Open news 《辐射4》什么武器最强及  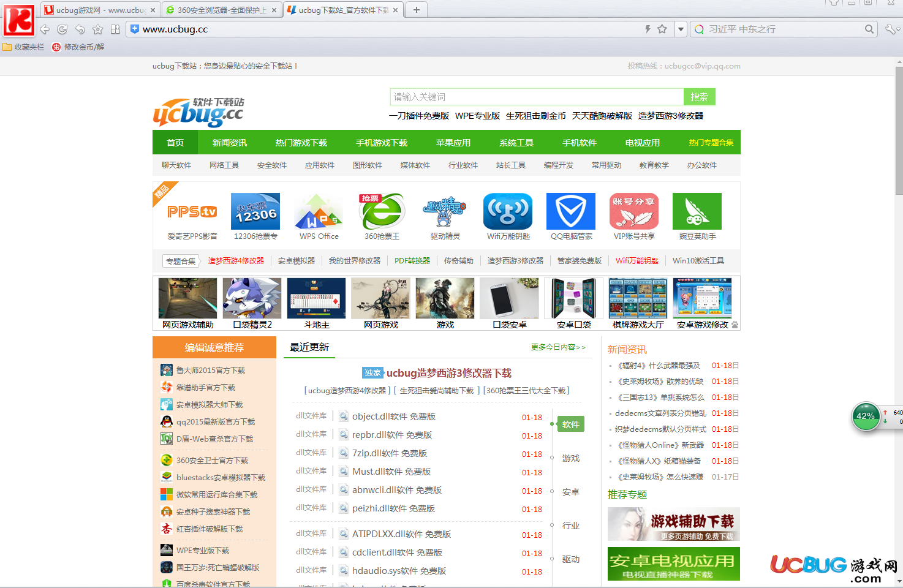pyautogui.click(x=659, y=366)
